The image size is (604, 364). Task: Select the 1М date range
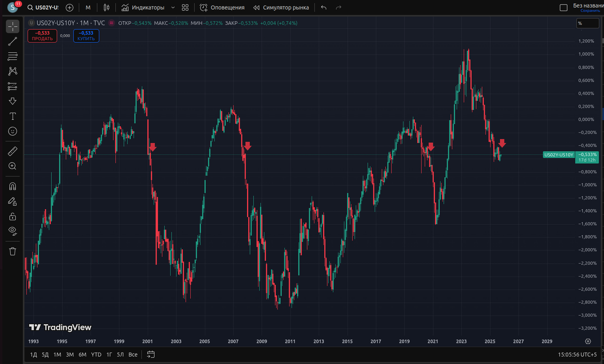click(57, 354)
